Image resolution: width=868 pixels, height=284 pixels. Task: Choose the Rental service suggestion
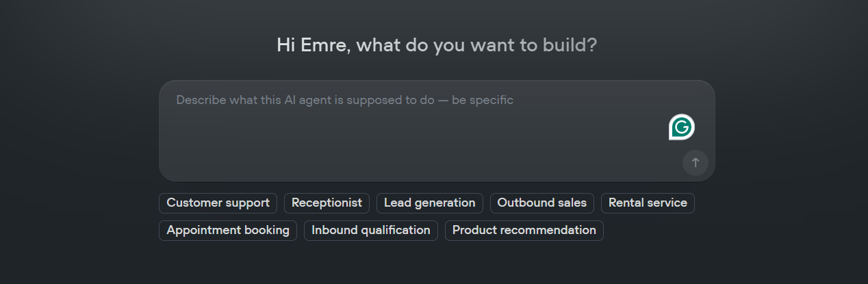[648, 203]
